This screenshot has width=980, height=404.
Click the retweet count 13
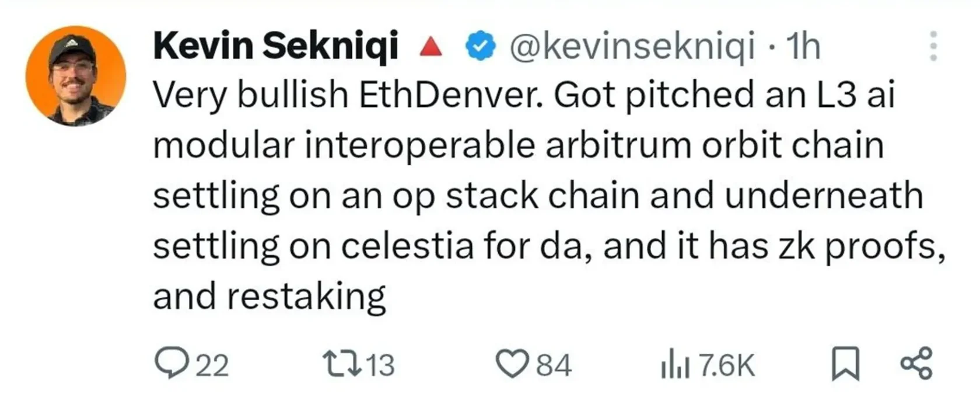[x=380, y=365]
